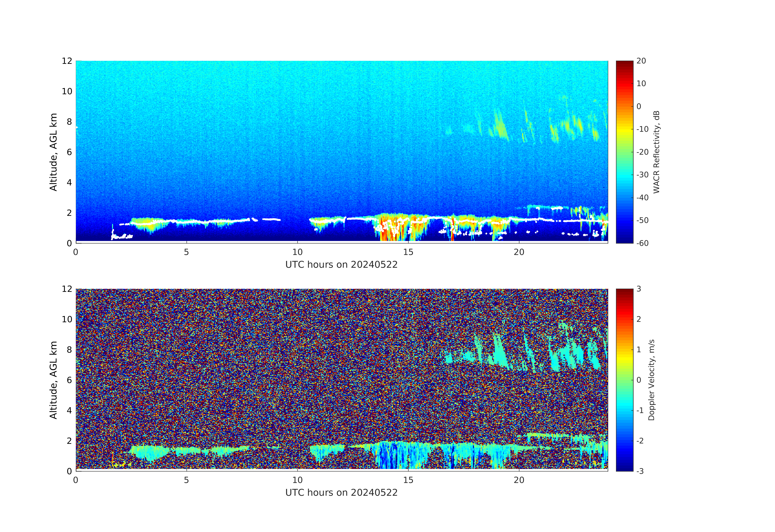Viewport: 775px width, 532px height.
Task: Click tick label -60 on the reflectivity colorbar
Action: [x=642, y=243]
